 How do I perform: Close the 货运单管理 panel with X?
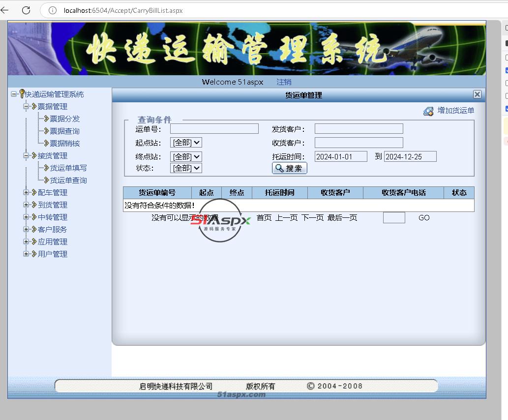coord(477,94)
